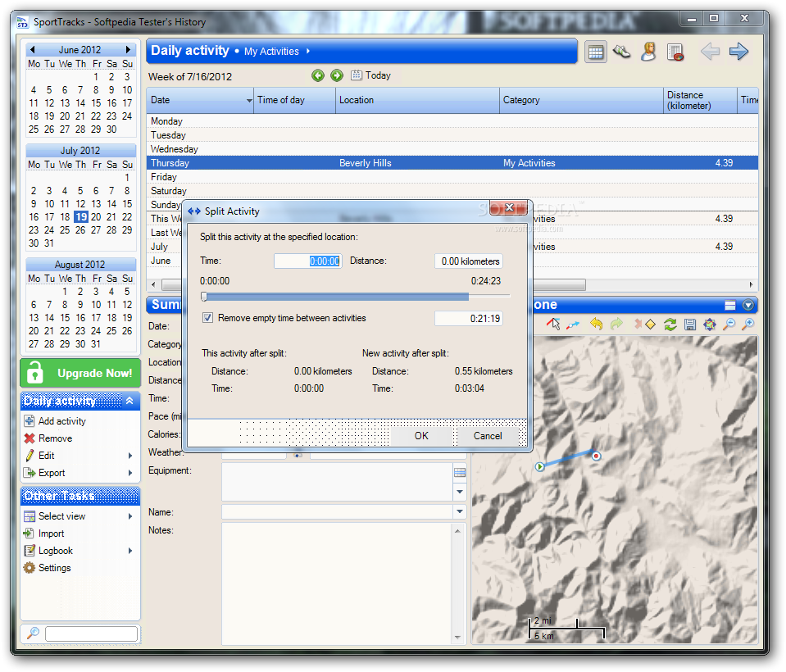Open the Name field dropdown arrow
786x672 pixels.
point(460,511)
